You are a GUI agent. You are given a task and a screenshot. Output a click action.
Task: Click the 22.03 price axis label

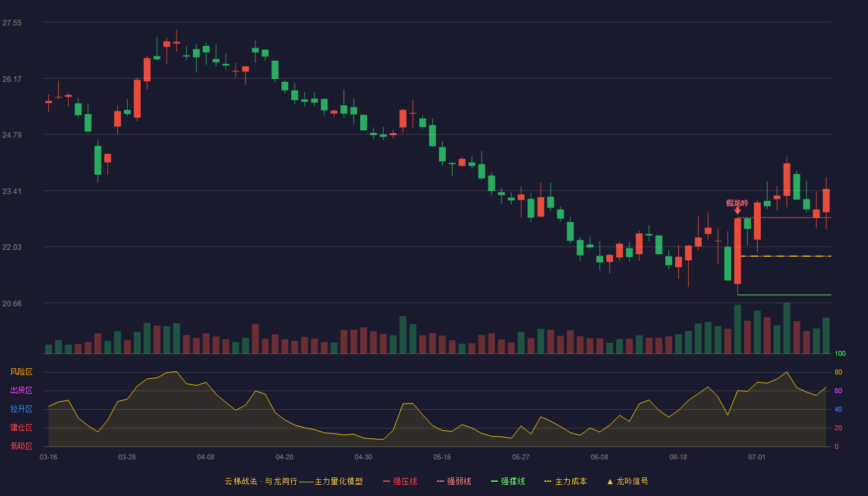pos(12,247)
